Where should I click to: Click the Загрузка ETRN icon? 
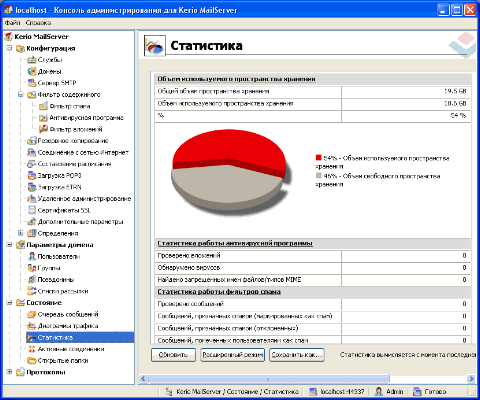click(32, 187)
